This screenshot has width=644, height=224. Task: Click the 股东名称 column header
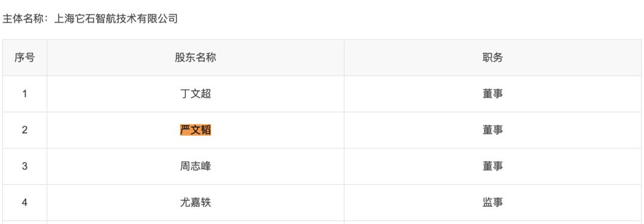(196, 58)
